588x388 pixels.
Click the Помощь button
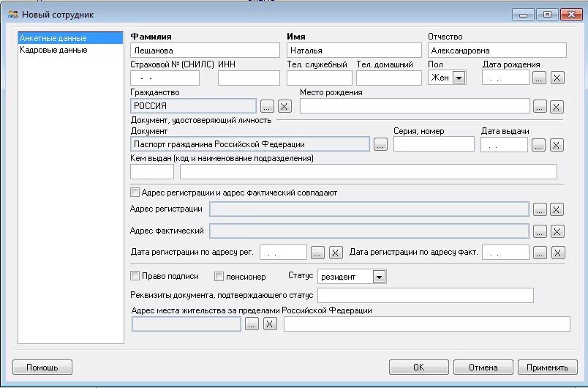(x=42, y=368)
